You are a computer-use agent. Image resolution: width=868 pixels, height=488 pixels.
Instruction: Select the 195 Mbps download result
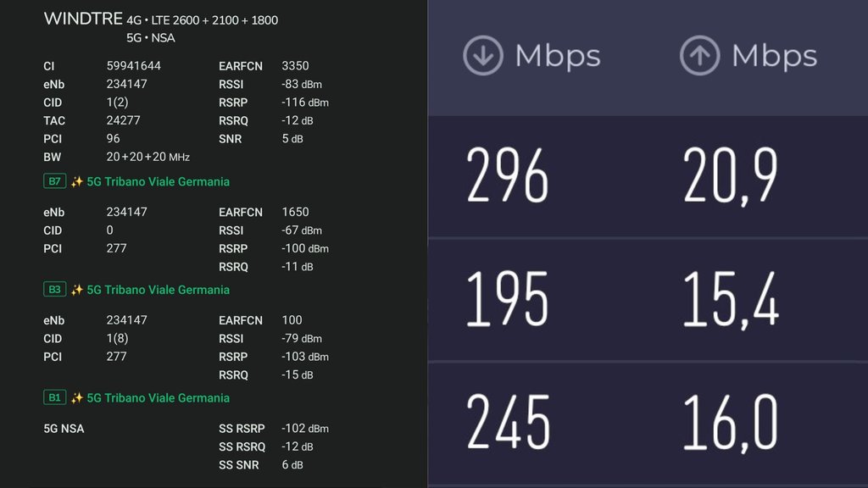point(508,301)
